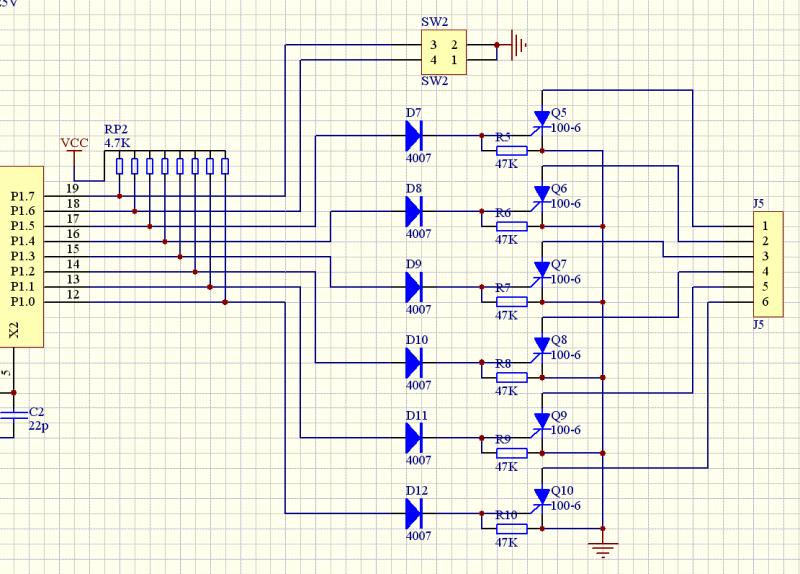Select the RP2 4.7K resistor network

[x=172, y=166]
